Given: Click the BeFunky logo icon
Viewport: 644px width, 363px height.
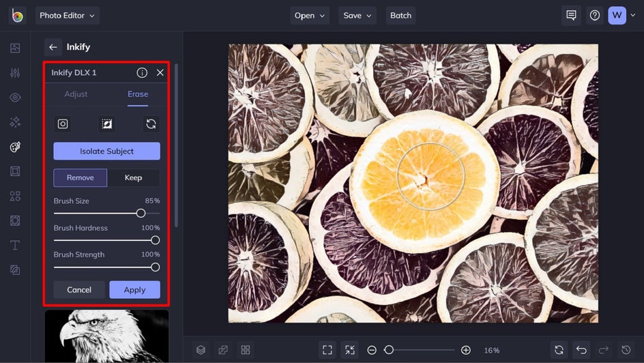Looking at the screenshot, I should [17, 16].
